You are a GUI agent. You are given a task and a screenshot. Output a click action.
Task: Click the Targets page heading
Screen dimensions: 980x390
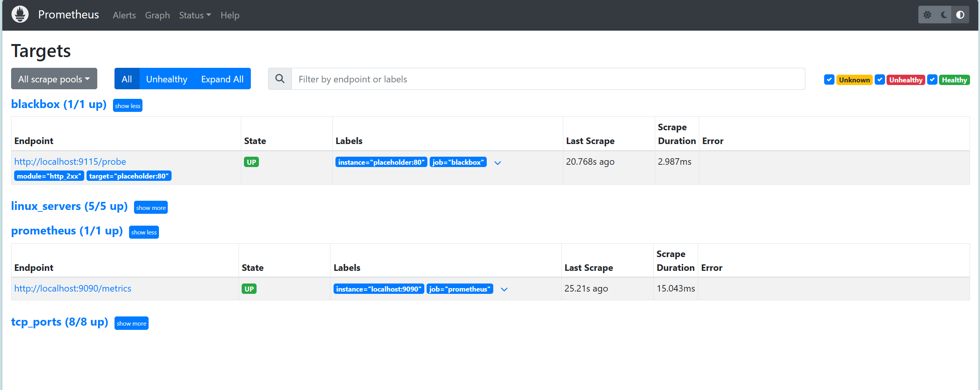(41, 51)
